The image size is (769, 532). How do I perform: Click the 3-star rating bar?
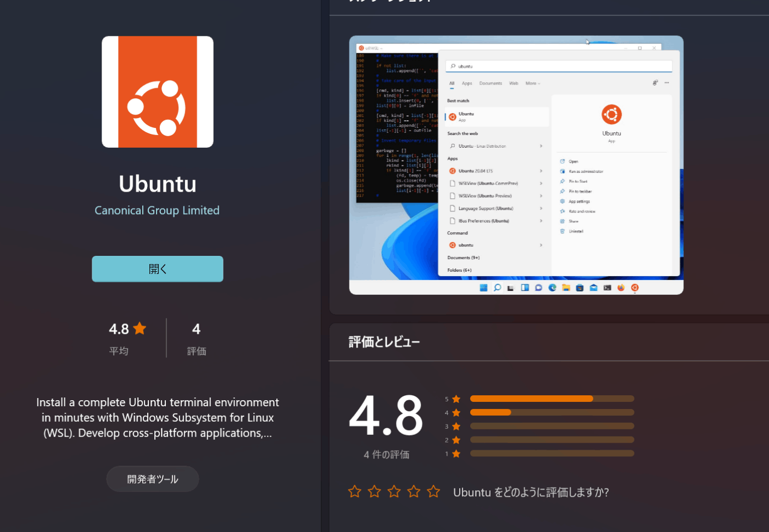[552, 426]
